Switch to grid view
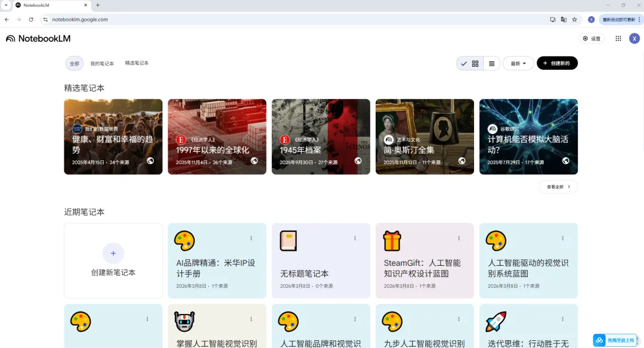The image size is (644, 348). point(470,64)
